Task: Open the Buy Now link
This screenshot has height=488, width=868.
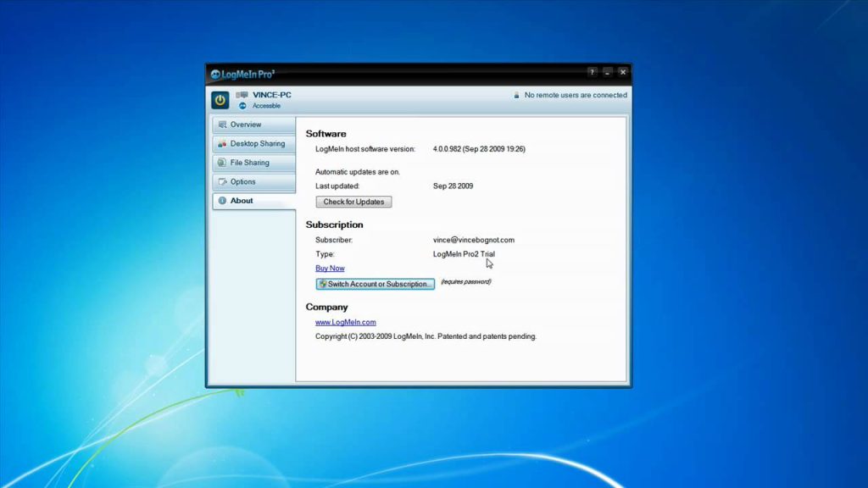Action: click(x=330, y=268)
